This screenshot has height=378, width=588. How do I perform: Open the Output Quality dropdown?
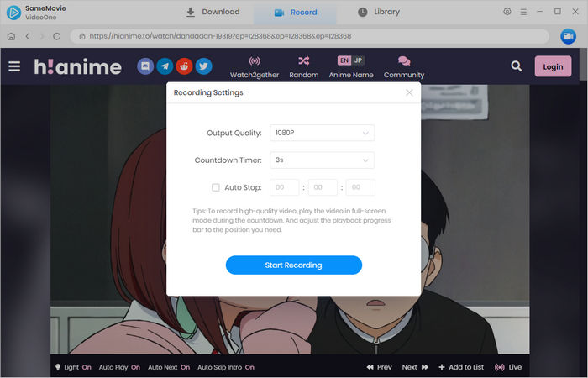322,133
